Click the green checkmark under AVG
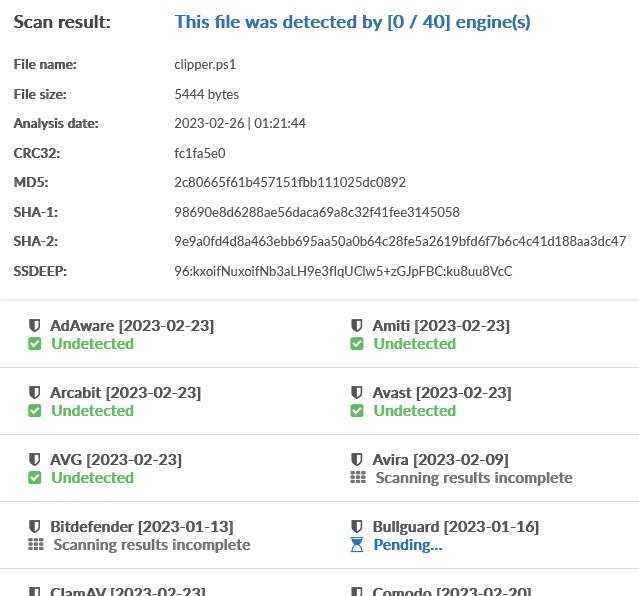639x596 pixels. [35, 477]
